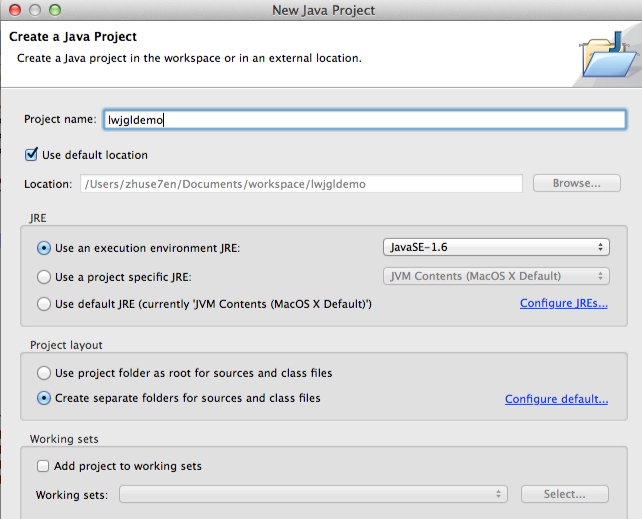The height and width of the screenshot is (519, 642).
Task: Click the Location path field
Action: click(x=301, y=184)
